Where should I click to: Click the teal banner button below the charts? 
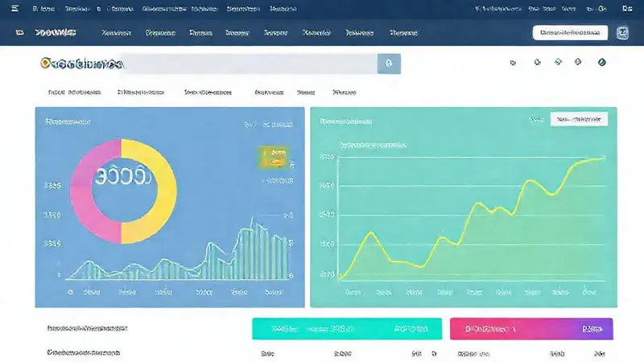click(347, 329)
